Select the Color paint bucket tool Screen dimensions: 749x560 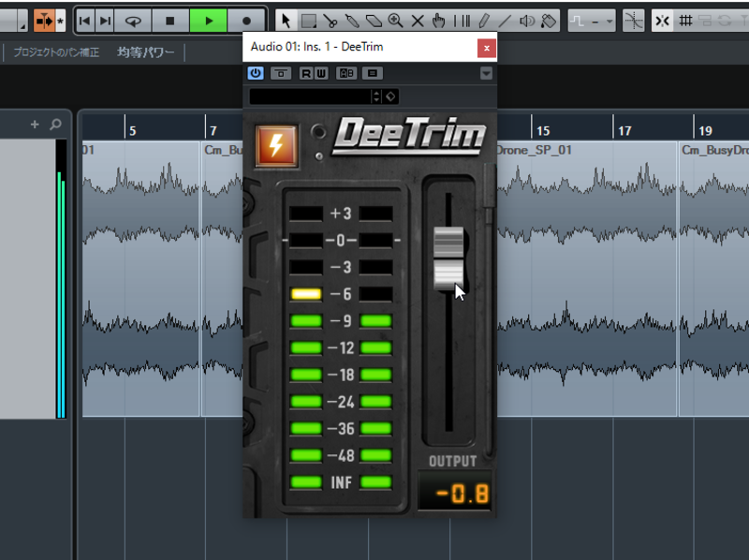[549, 21]
